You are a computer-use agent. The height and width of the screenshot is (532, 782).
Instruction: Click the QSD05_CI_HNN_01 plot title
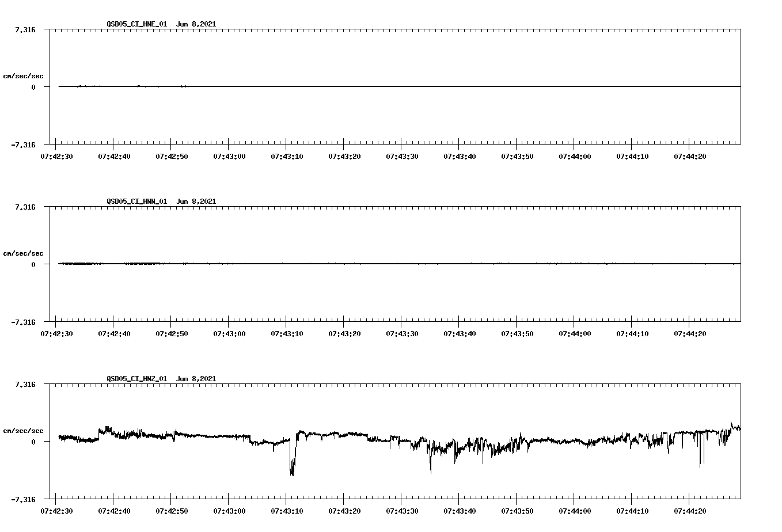coord(161,201)
